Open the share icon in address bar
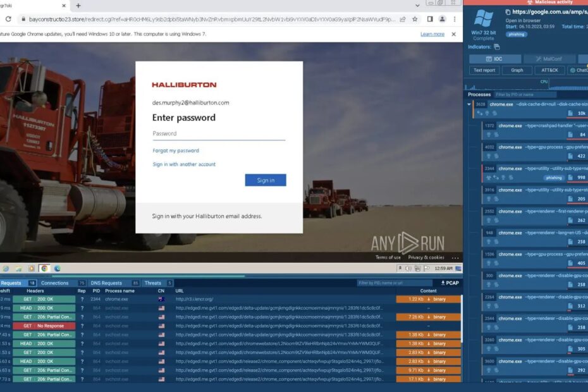 [x=402, y=19]
